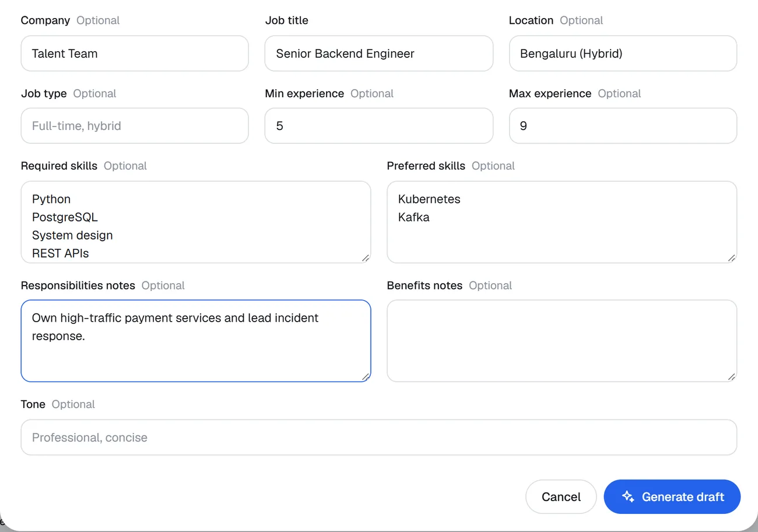This screenshot has height=532, width=758.
Task: Click the sparkle icon on Generate draft
Action: (x=627, y=496)
